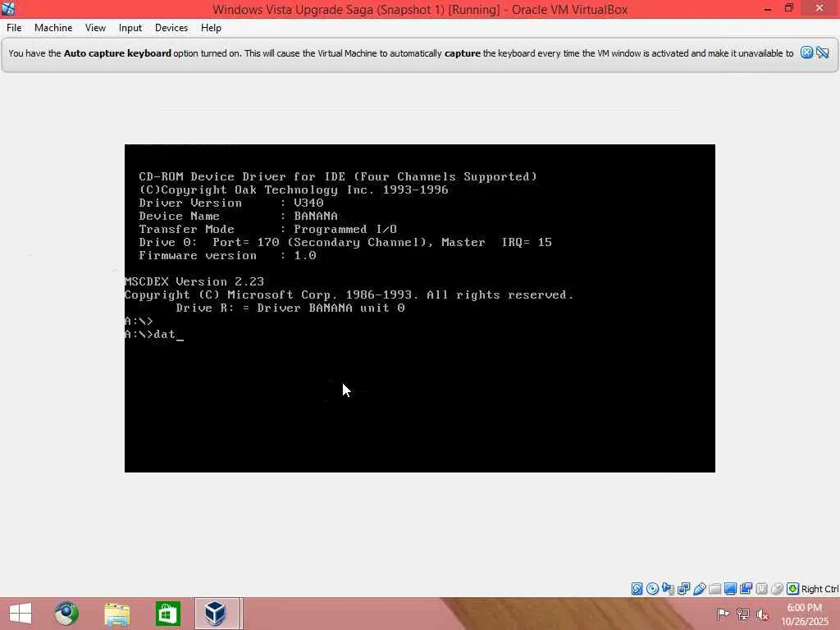Click the audio indicator in VirtualBox status bar
This screenshot has height=630, width=840.
(668, 589)
